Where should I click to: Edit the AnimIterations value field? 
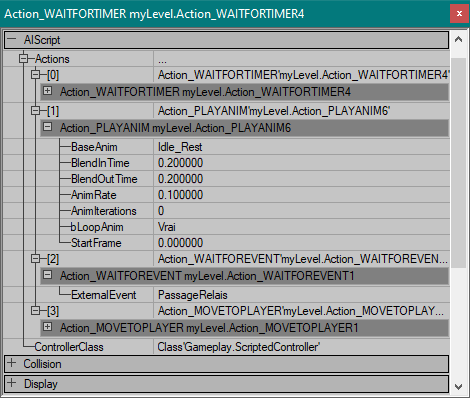(302, 211)
